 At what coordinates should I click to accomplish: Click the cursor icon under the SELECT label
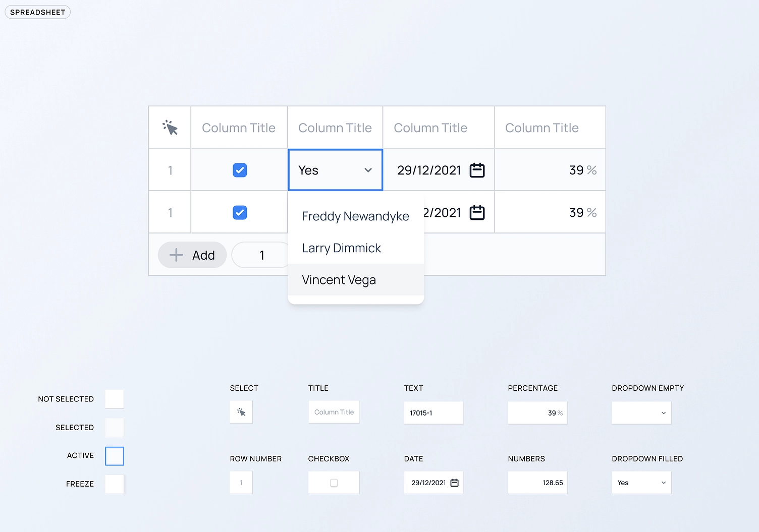coord(241,411)
